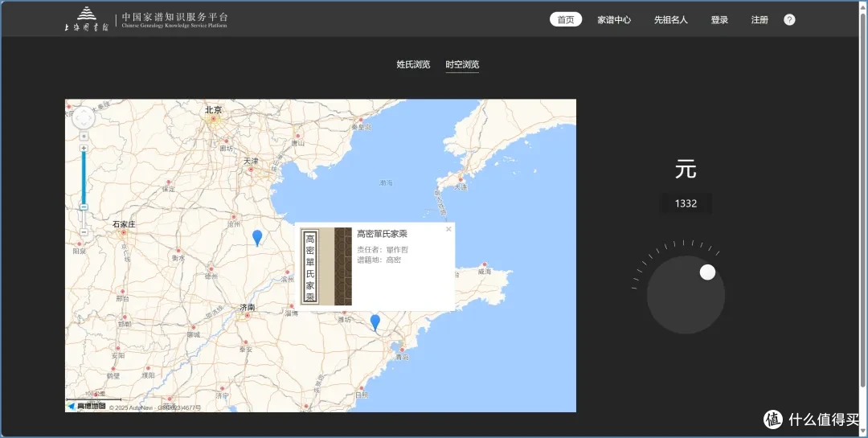
Task: Click the 注册 link
Action: pyautogui.click(x=759, y=20)
